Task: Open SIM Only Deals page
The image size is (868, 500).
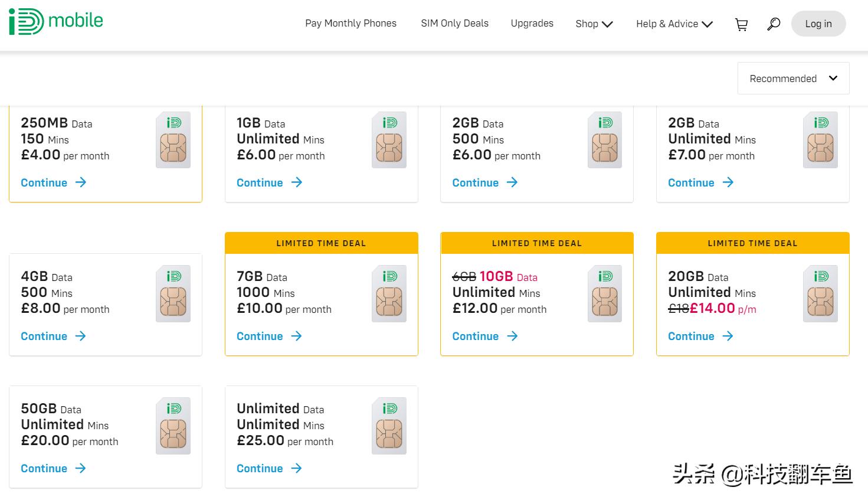Action: 454,24
